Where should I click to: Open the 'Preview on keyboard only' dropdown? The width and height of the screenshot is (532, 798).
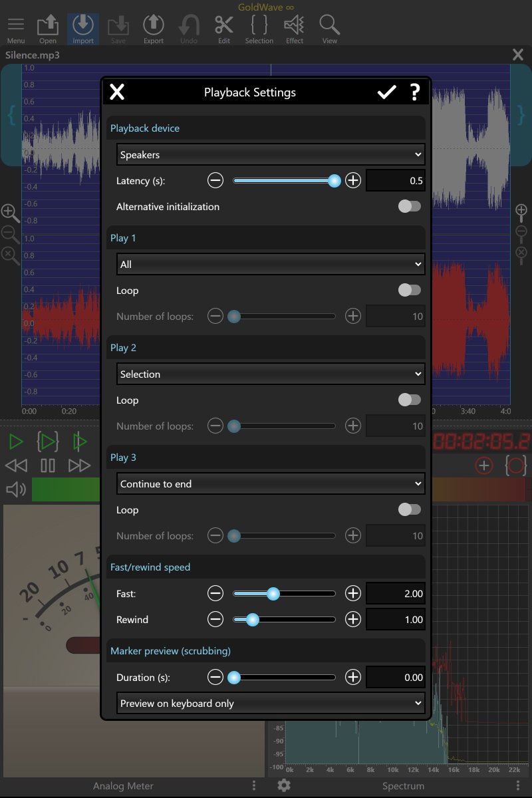(x=271, y=703)
